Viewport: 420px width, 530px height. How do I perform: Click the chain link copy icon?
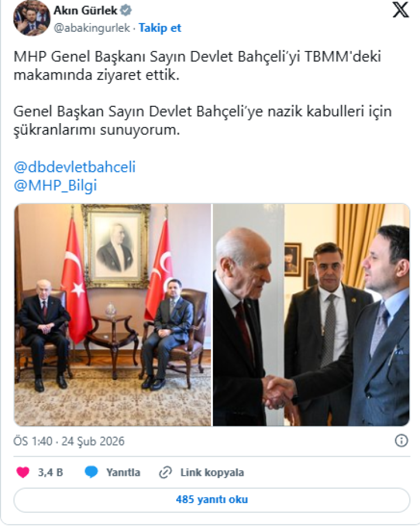tap(165, 472)
